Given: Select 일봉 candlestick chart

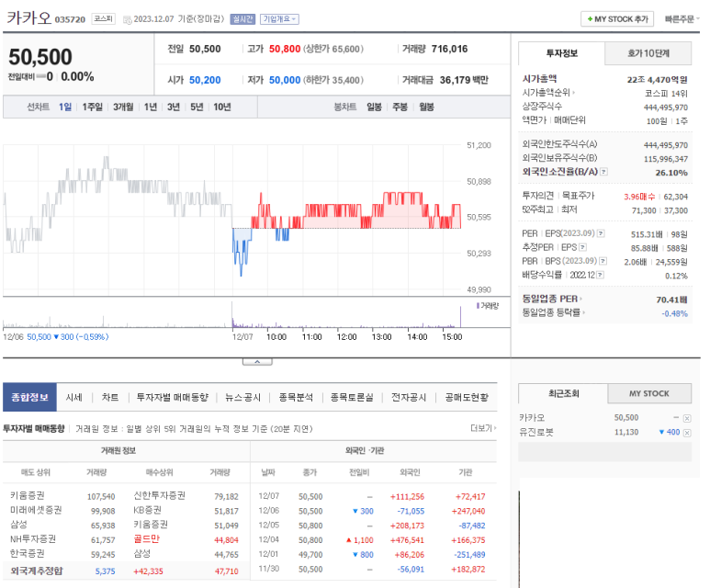Looking at the screenshot, I should click(x=374, y=107).
